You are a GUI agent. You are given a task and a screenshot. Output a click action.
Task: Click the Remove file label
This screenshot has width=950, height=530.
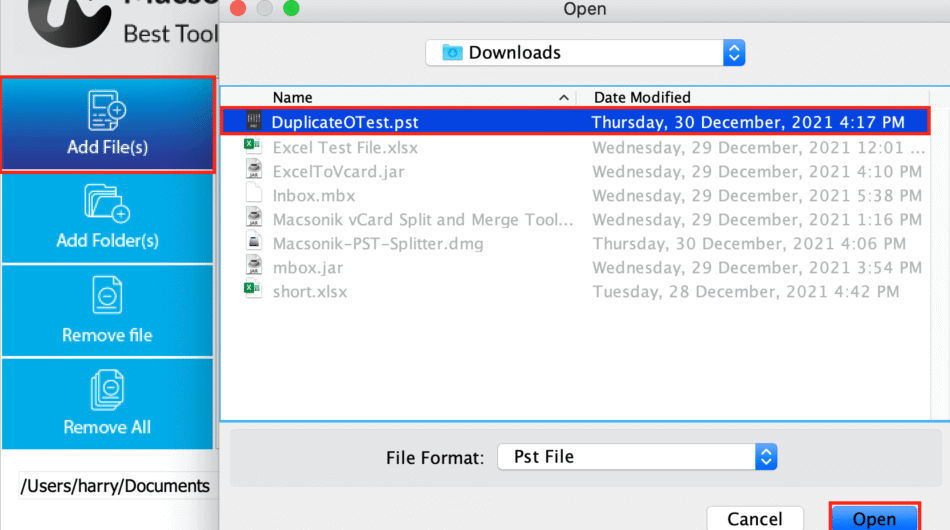[x=107, y=335]
